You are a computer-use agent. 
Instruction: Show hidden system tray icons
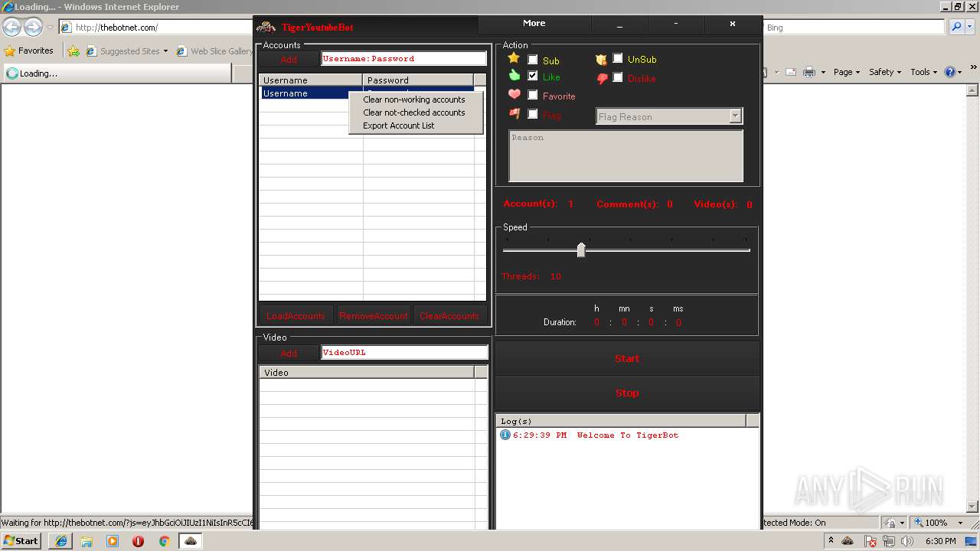[831, 541]
